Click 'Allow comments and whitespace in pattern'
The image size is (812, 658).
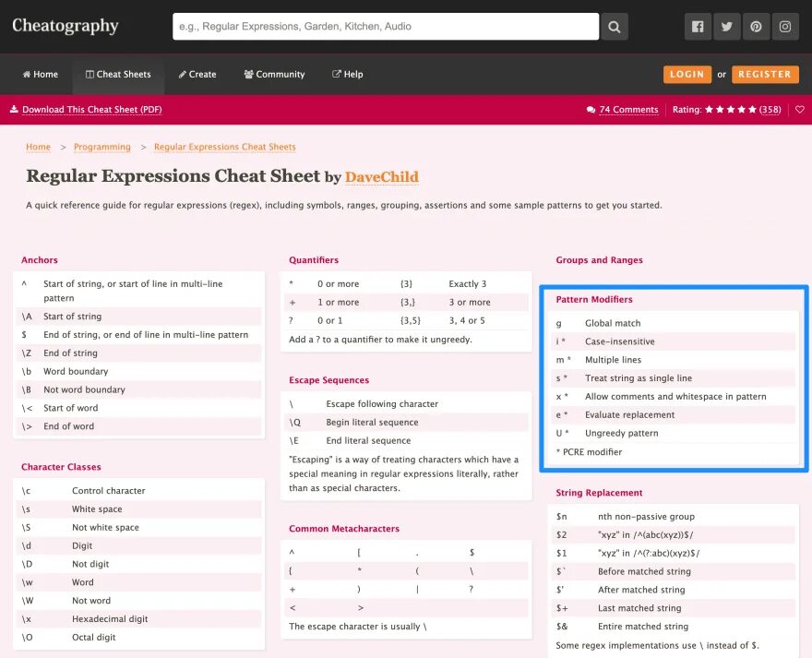tap(675, 397)
